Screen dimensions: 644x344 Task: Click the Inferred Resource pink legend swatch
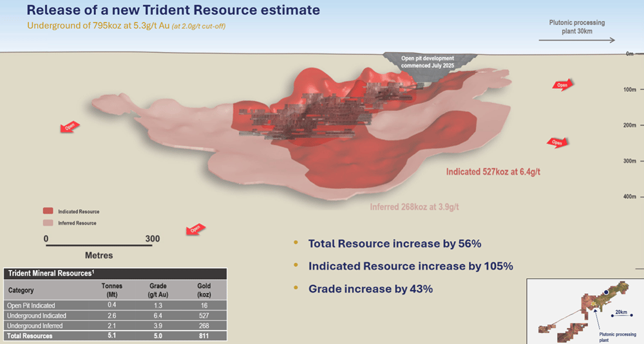pos(48,223)
